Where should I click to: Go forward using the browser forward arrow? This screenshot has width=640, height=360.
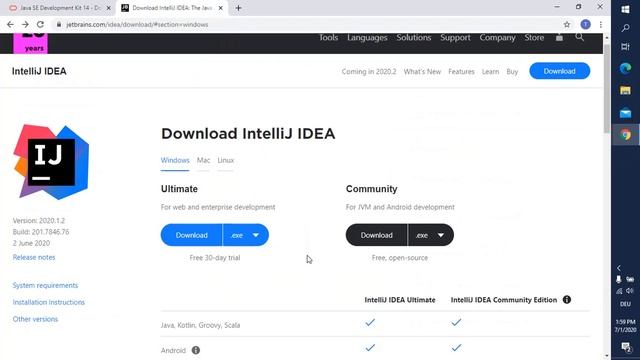click(25, 24)
